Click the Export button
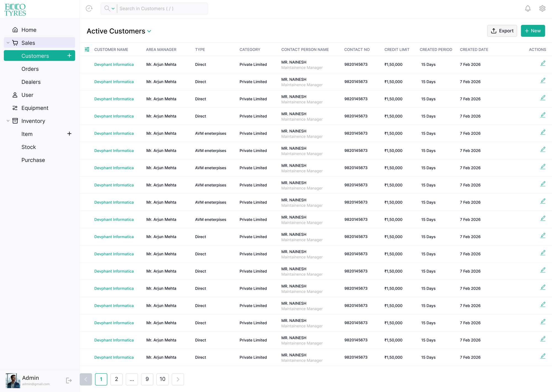Viewport: 552px width, 392px height. pos(502,31)
